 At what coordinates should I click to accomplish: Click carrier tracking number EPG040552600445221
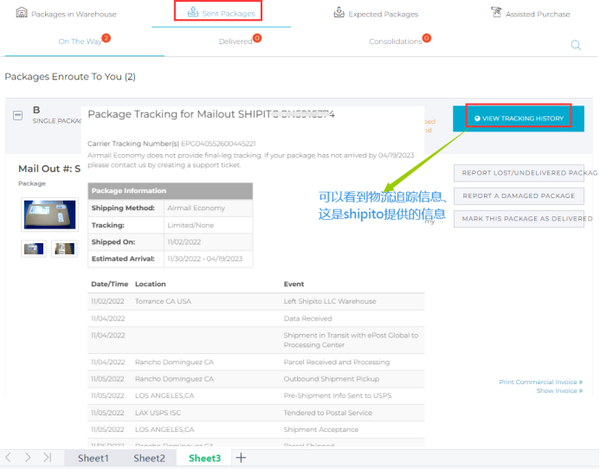click(x=218, y=144)
